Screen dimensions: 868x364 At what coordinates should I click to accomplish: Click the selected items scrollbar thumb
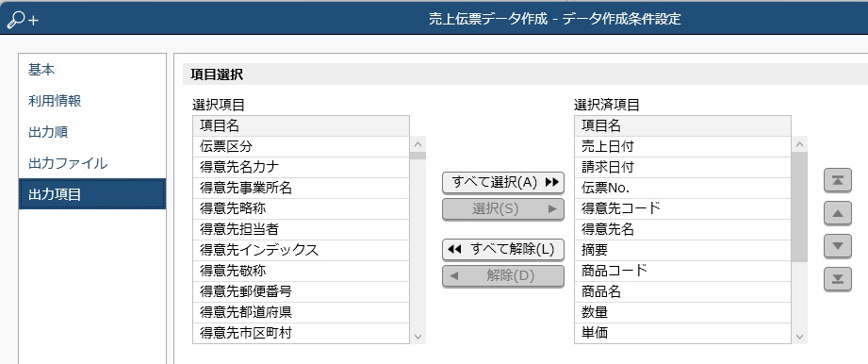click(799, 207)
